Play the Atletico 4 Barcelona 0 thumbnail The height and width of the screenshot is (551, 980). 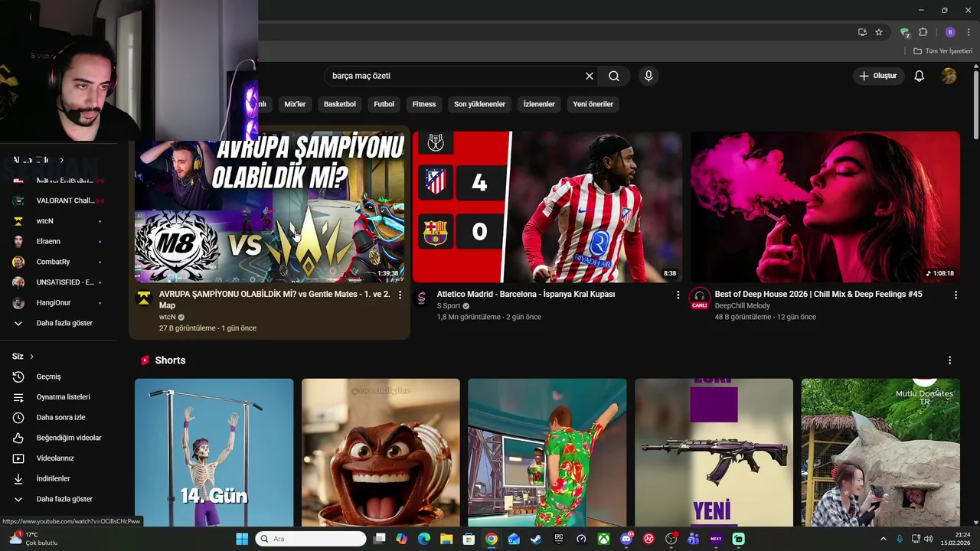coord(547,207)
